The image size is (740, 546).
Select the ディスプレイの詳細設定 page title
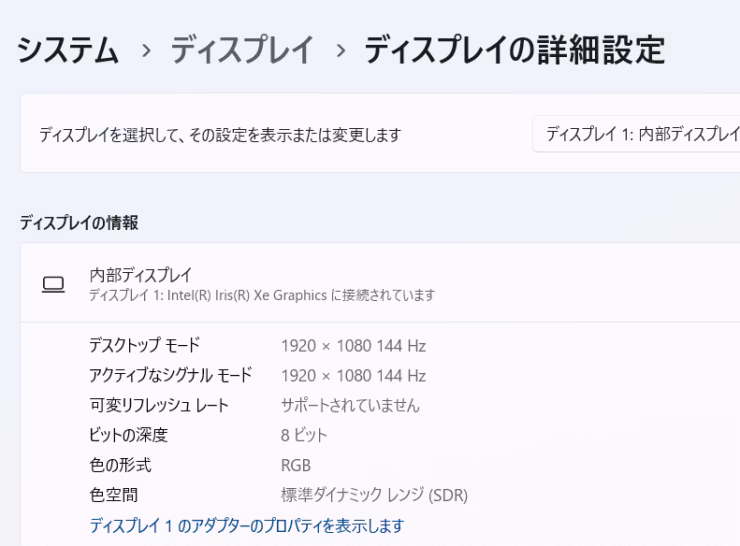point(514,50)
